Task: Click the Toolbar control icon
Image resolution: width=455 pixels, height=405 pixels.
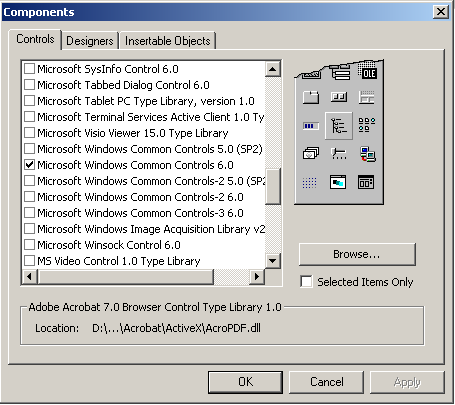Action: pos(339,97)
